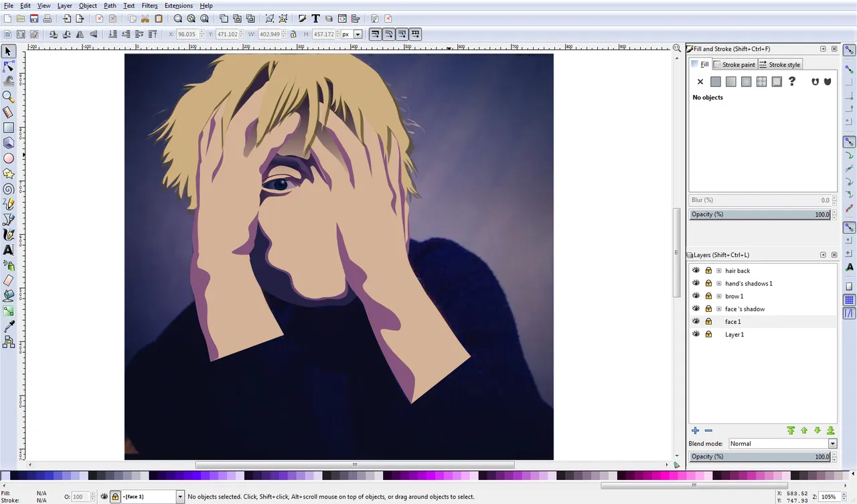Select the Spiral tool
Screen dimensions: 857x504
pyautogui.click(x=9, y=189)
